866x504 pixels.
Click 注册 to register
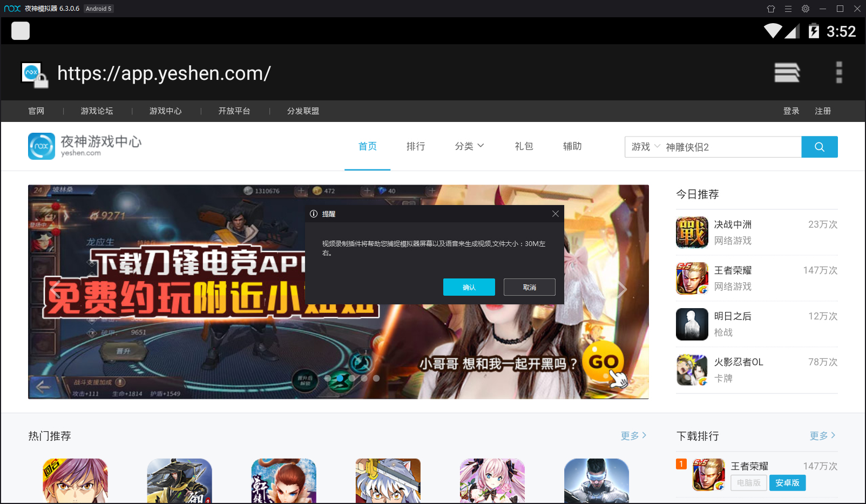pyautogui.click(x=823, y=111)
